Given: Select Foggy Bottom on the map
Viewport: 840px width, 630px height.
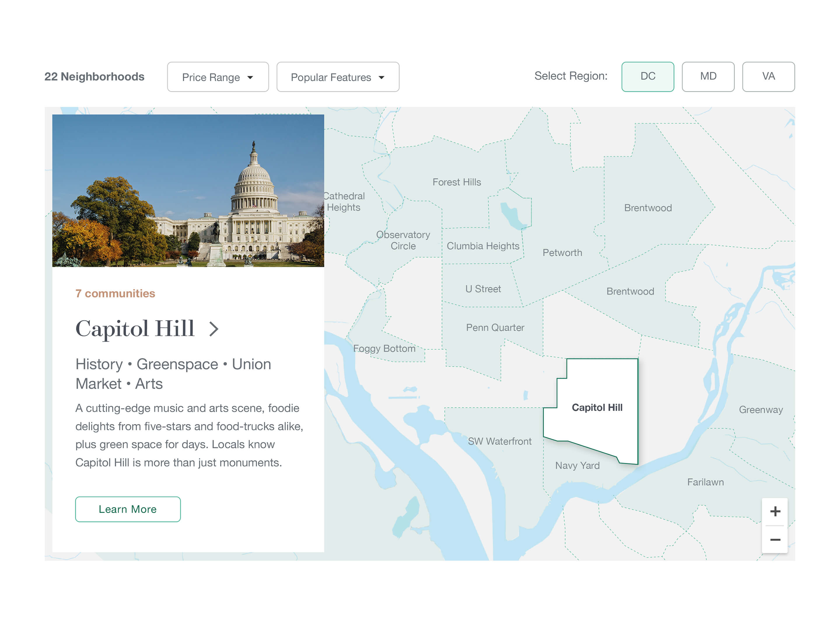Looking at the screenshot, I should point(384,349).
